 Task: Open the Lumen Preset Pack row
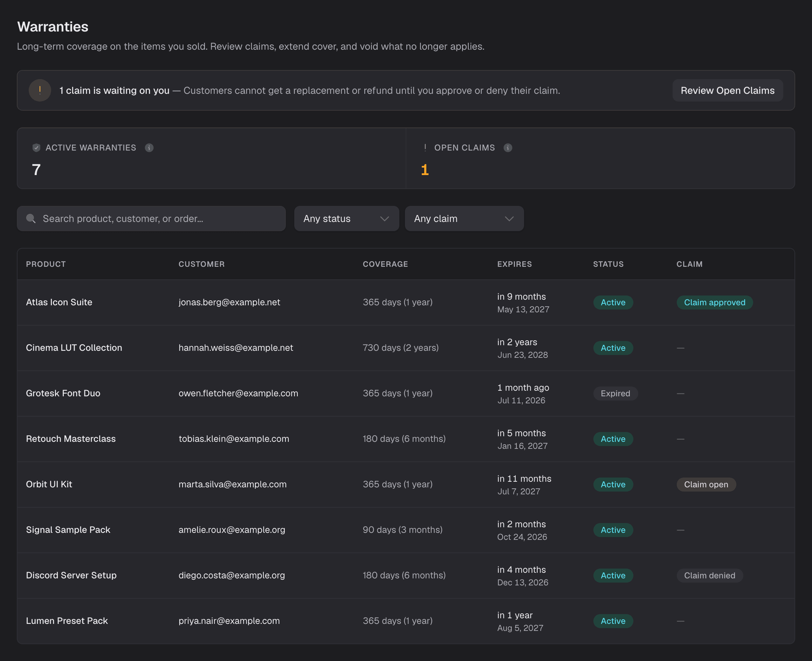coord(406,621)
